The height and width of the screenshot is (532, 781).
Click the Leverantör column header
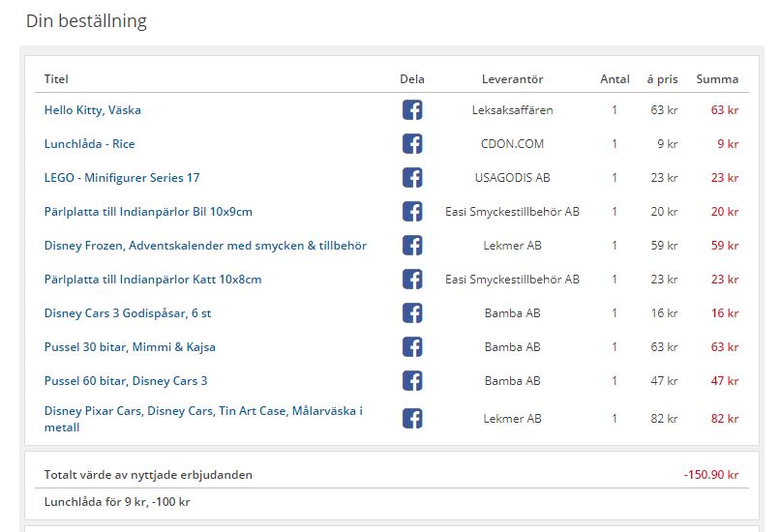[x=513, y=79]
